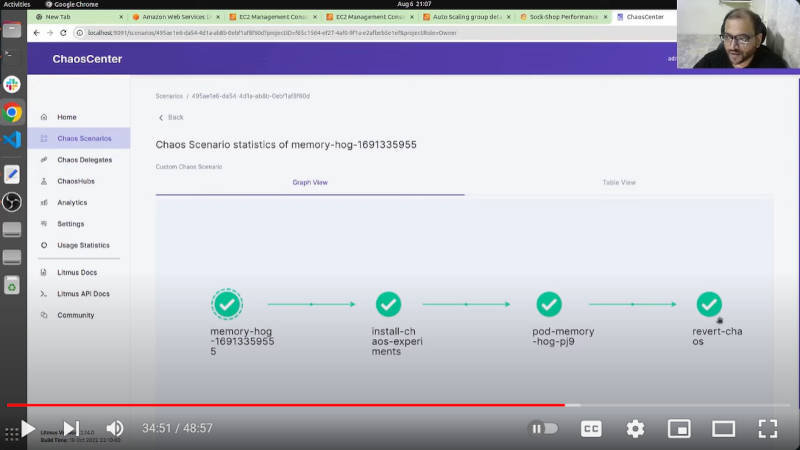This screenshot has height=450, width=800.
Task: Open the Activities overview
Action: [17, 4]
